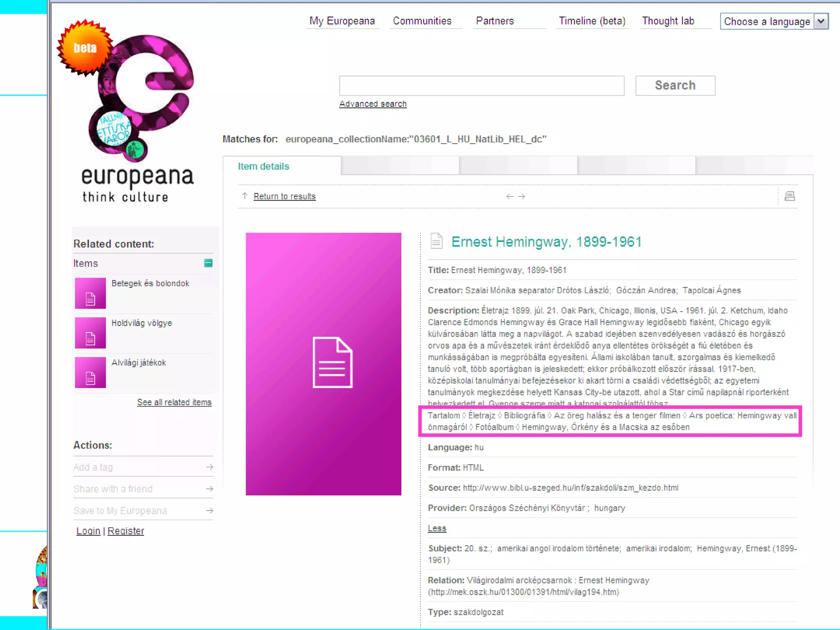Click Share with a friend arrow
Image resolution: width=840 pixels, height=630 pixels.
pyautogui.click(x=210, y=489)
